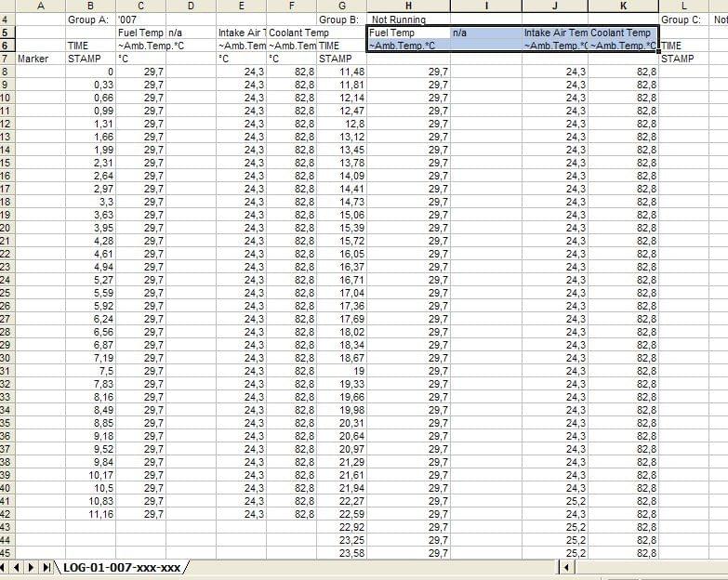728x580 pixels.
Task: Click 'TIME' cell in column B
Action: 90,46
